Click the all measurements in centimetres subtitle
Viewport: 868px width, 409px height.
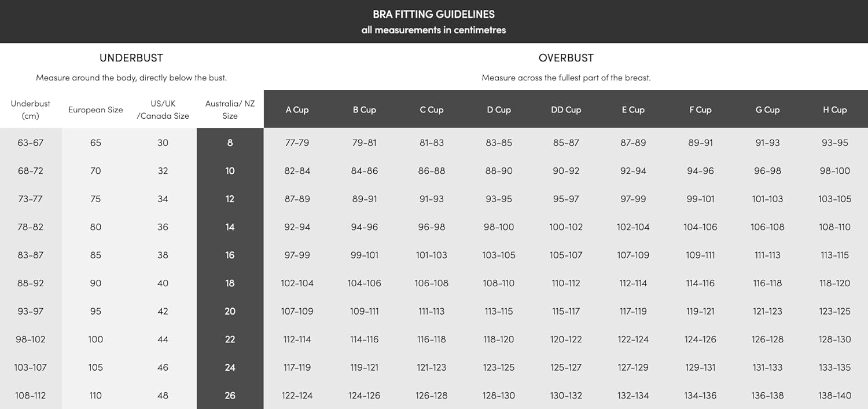tap(433, 30)
